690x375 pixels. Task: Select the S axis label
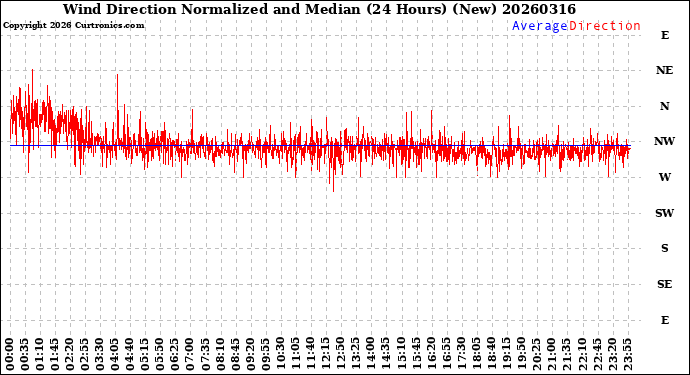pyautogui.click(x=664, y=248)
